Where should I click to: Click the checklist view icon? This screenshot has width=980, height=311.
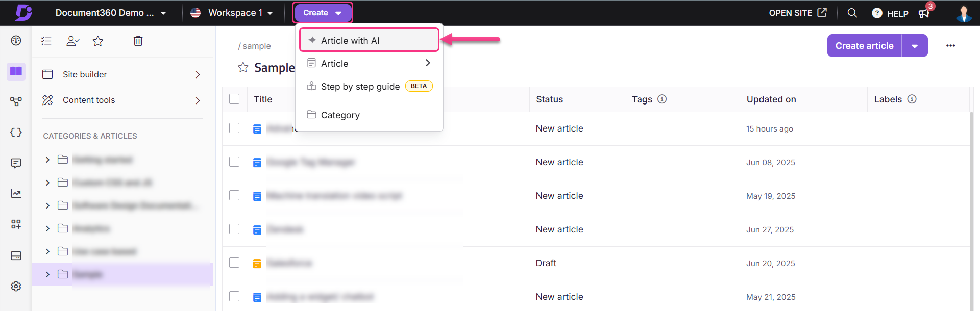[x=46, y=41]
